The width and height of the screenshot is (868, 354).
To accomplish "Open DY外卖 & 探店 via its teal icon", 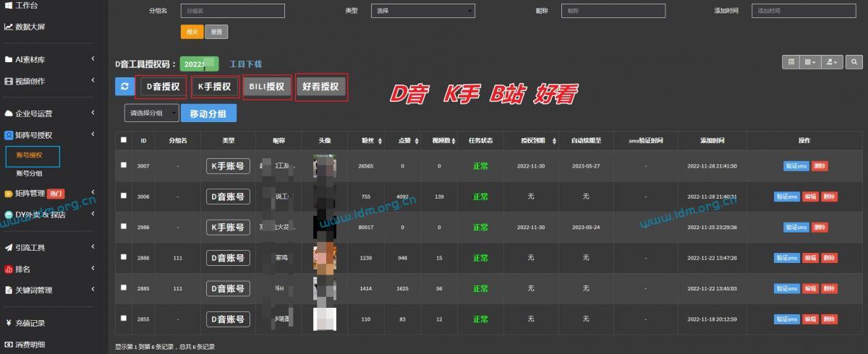I will tap(9, 215).
